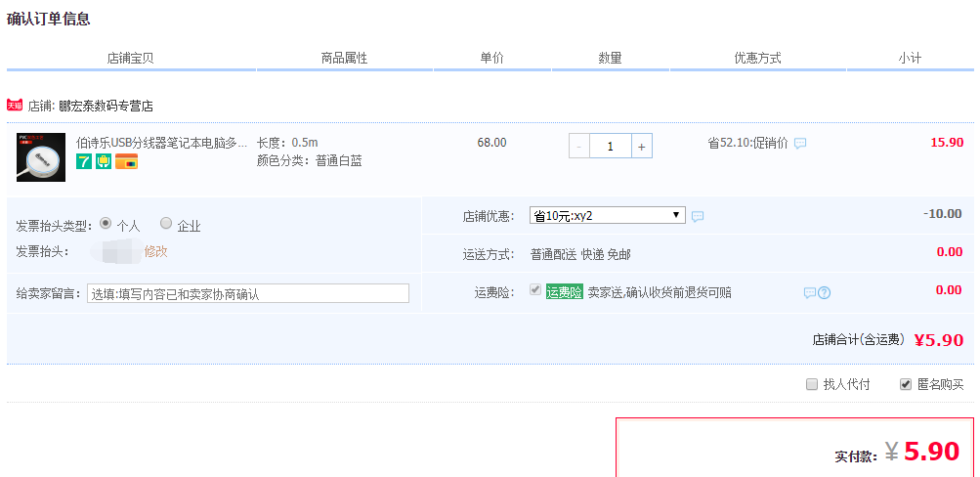Screen dimensions: 980x477
Task: Select the 个人 invoice type radio button
Action: point(106,223)
